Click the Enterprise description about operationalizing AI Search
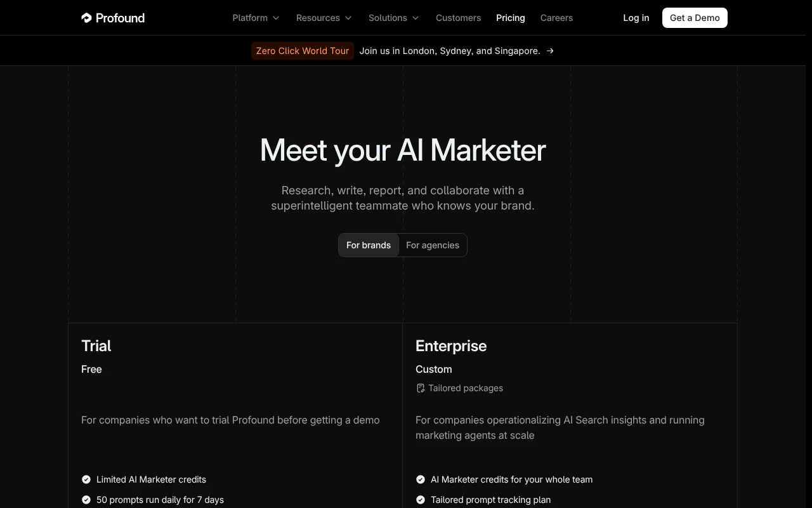The height and width of the screenshot is (508, 812). click(x=560, y=427)
